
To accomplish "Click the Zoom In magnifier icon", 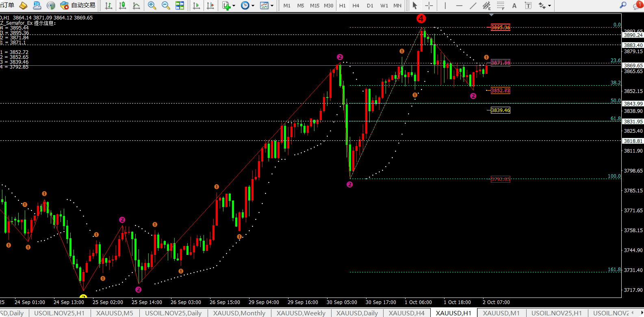I will [152, 6].
